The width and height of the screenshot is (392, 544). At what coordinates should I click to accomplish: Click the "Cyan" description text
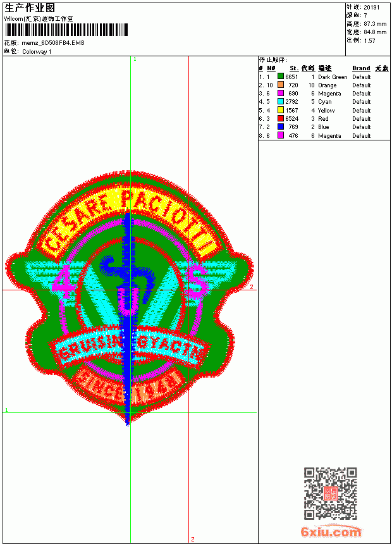325,102
